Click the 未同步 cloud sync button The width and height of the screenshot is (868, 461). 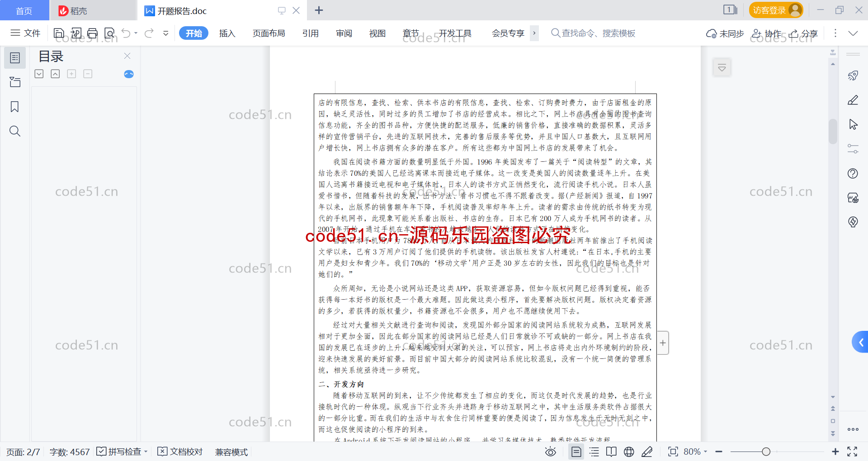coord(725,33)
